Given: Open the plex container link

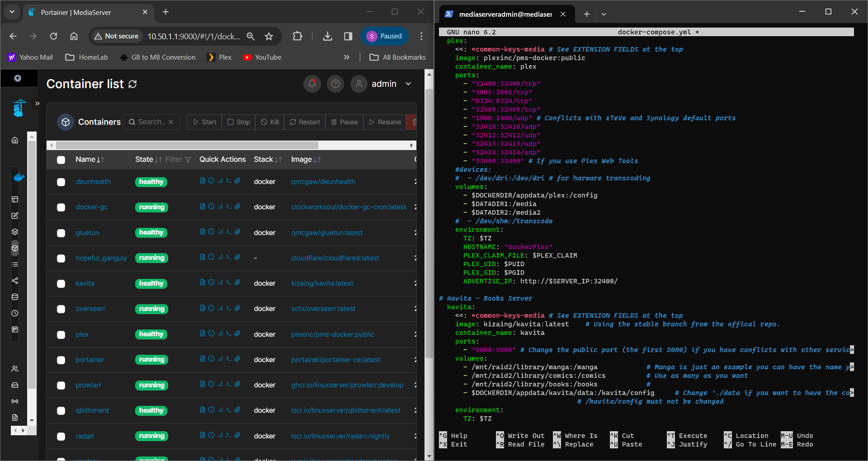Looking at the screenshot, I should (x=82, y=334).
